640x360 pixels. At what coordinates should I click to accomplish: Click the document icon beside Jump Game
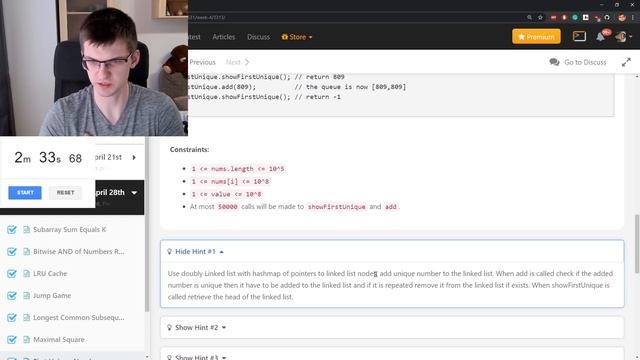(x=27, y=296)
